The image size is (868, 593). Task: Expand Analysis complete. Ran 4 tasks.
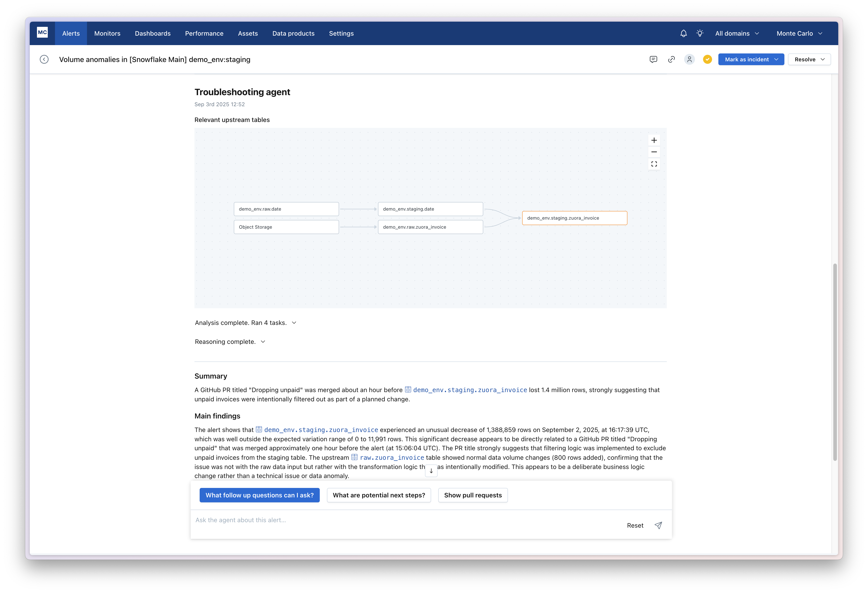coord(245,322)
